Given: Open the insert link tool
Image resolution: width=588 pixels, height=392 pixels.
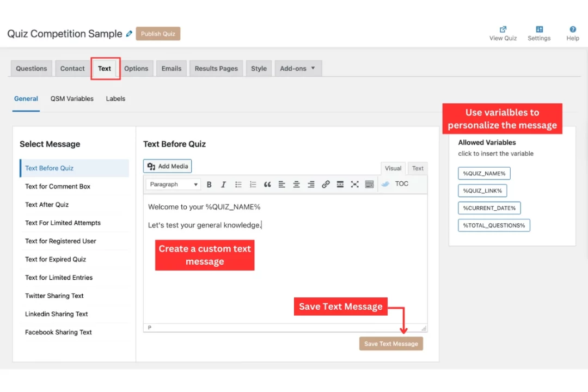Looking at the screenshot, I should (326, 183).
